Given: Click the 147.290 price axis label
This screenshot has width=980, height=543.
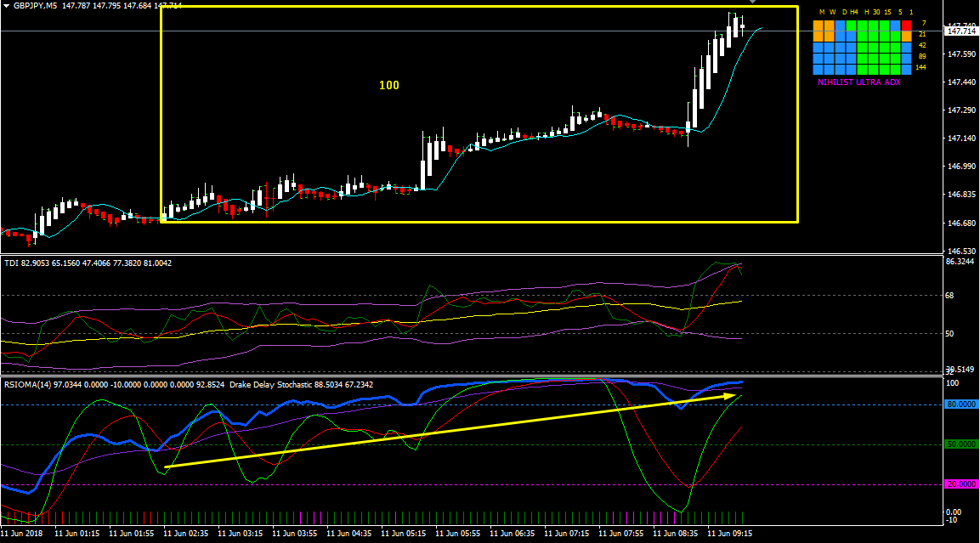Looking at the screenshot, I should point(962,110).
